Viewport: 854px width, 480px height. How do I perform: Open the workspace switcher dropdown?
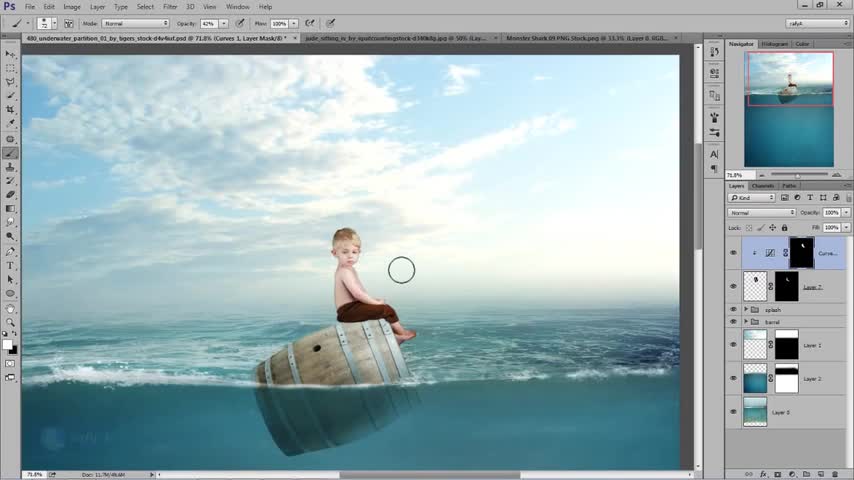click(818, 23)
